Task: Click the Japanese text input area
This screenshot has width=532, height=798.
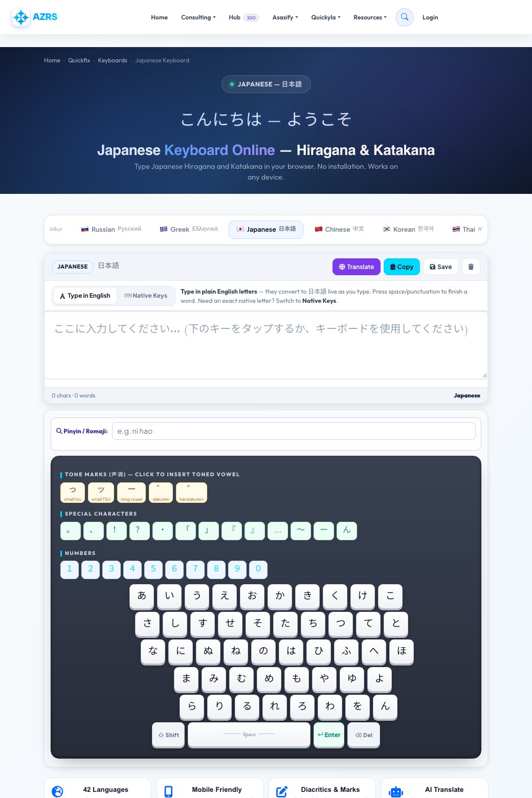Action: pyautogui.click(x=266, y=345)
